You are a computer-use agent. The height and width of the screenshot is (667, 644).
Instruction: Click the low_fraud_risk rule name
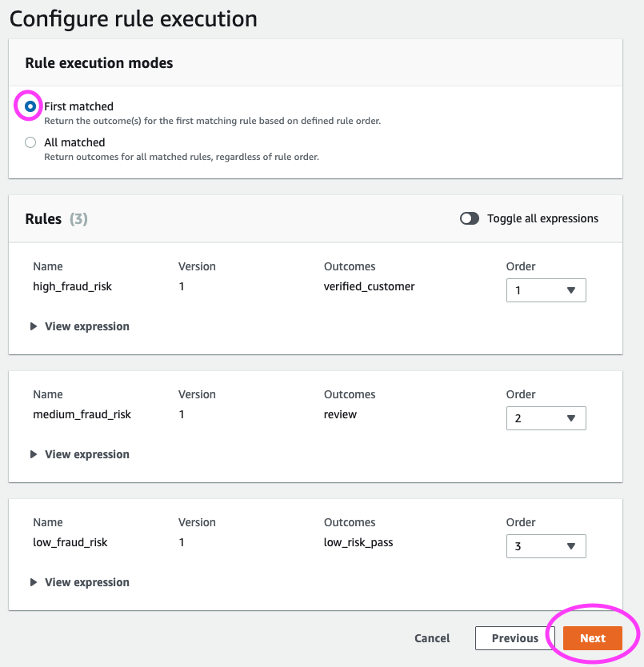pyautogui.click(x=70, y=542)
